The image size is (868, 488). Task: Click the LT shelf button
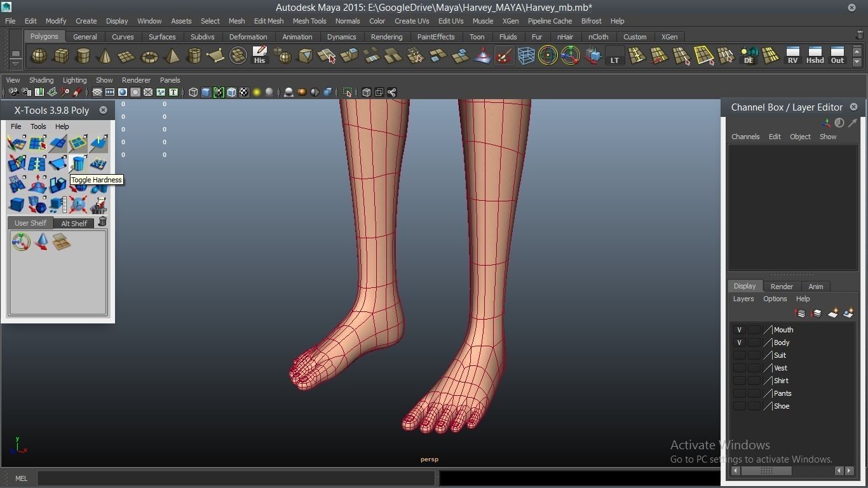[x=614, y=56]
